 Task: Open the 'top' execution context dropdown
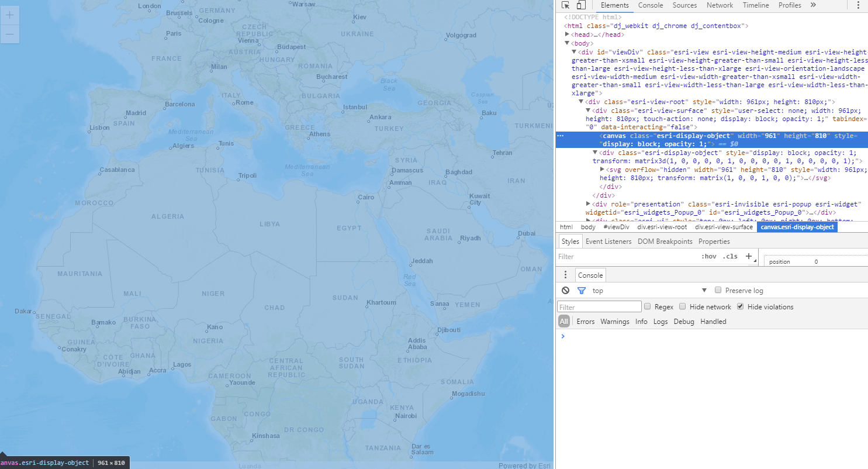pyautogui.click(x=649, y=291)
